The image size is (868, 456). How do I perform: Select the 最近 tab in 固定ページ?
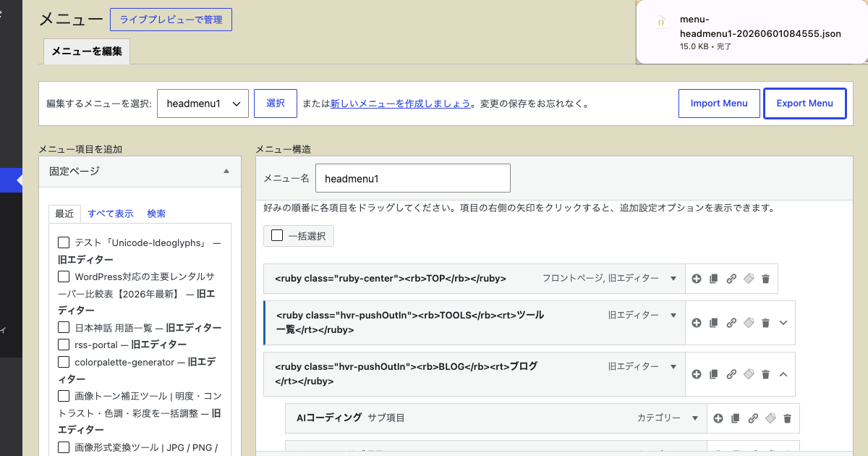pos(64,214)
